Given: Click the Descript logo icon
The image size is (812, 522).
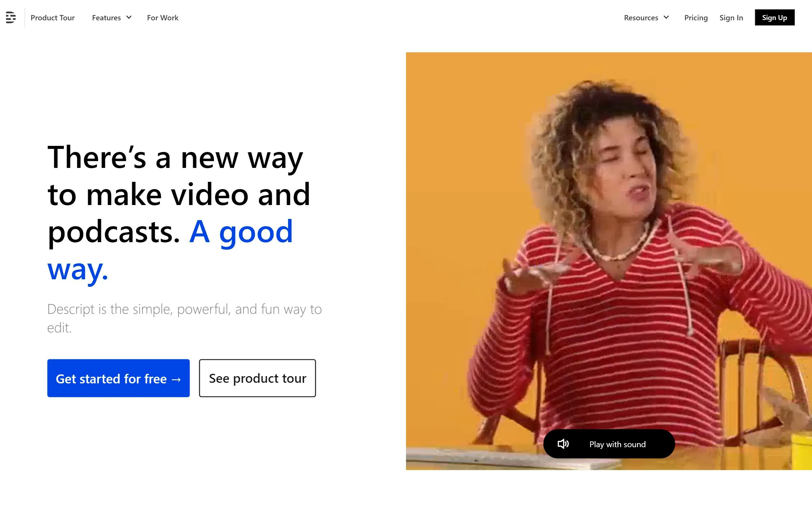Looking at the screenshot, I should [11, 17].
